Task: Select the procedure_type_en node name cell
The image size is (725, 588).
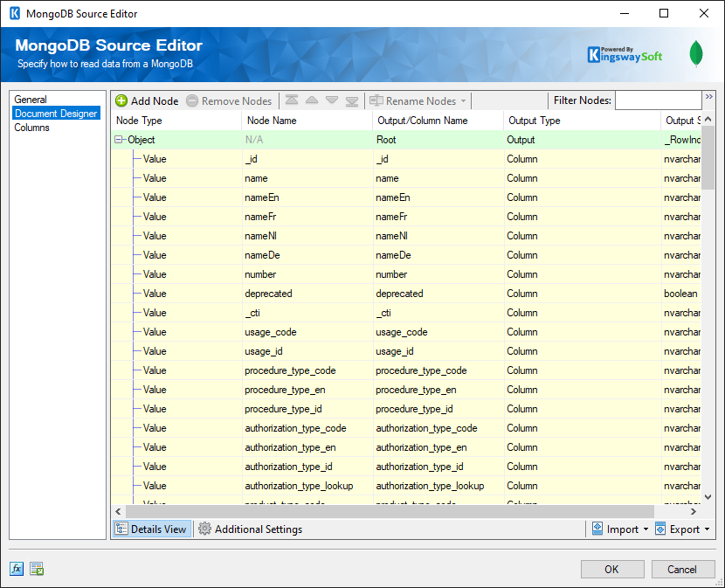Action: pyautogui.click(x=307, y=390)
